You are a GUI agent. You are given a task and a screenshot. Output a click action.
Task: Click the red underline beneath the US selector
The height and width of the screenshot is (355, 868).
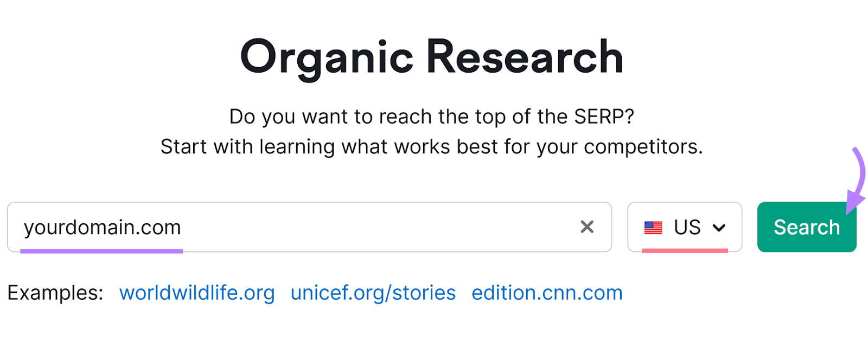click(x=684, y=250)
